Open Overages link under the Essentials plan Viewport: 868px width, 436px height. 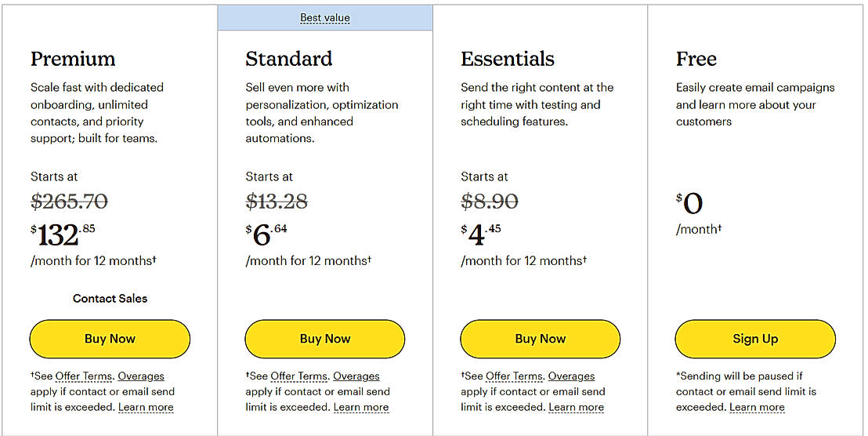pos(572,376)
